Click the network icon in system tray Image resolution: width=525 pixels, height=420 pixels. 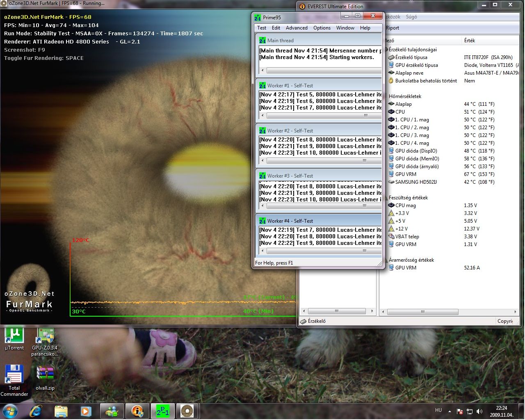click(470, 411)
